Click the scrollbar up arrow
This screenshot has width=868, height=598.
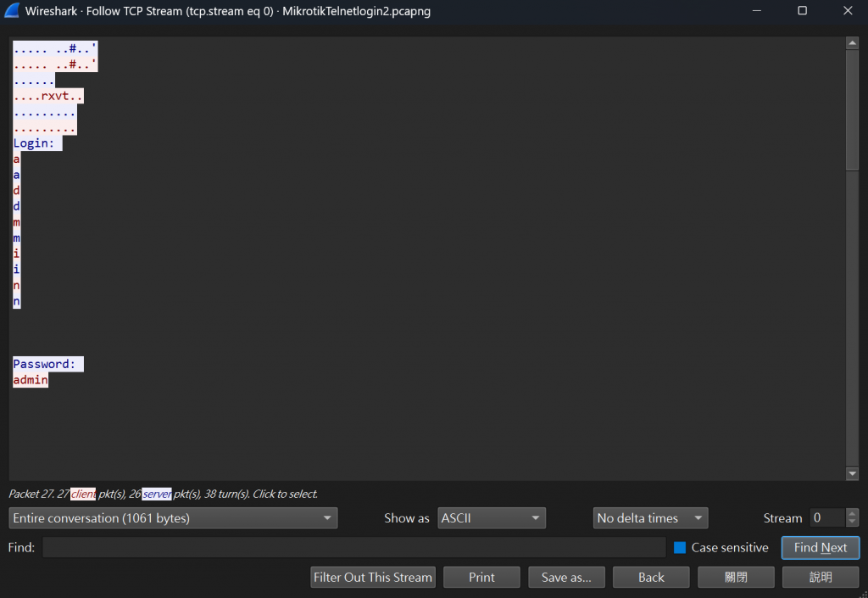pos(853,43)
